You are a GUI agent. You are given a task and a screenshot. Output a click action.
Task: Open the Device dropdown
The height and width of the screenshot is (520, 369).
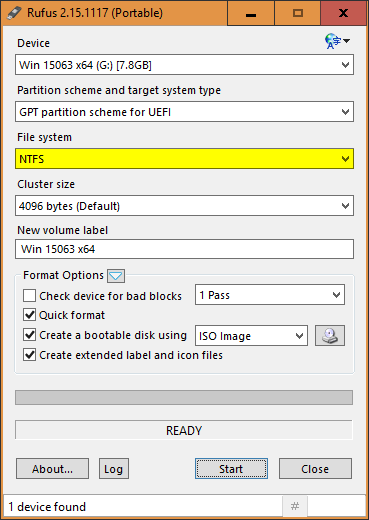point(184,65)
